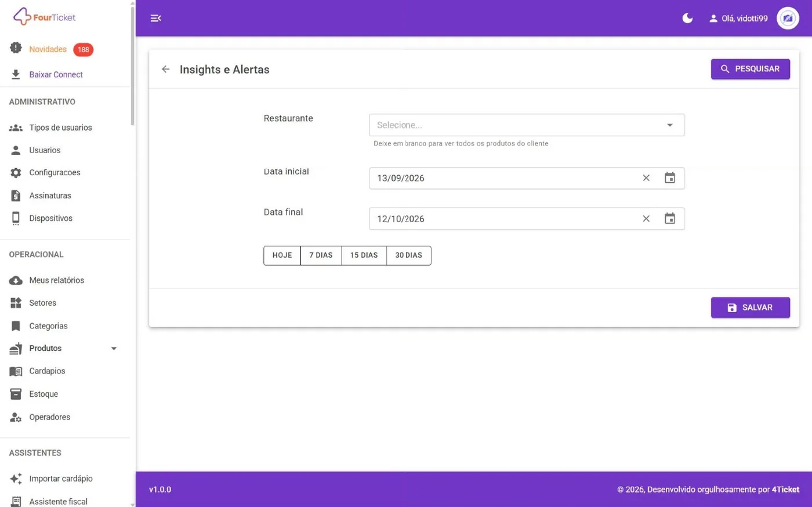Expand the Produtos submenu arrow
Image resolution: width=812 pixels, height=507 pixels.
[x=114, y=349]
